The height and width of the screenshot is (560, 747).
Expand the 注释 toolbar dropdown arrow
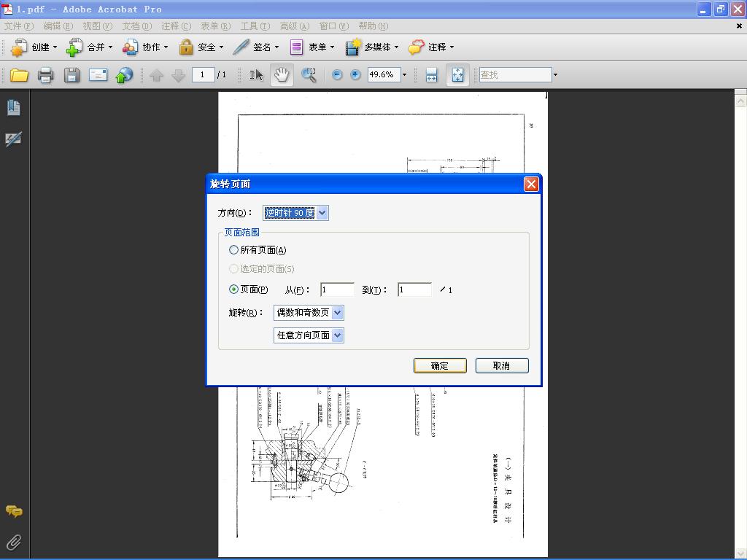click(452, 47)
